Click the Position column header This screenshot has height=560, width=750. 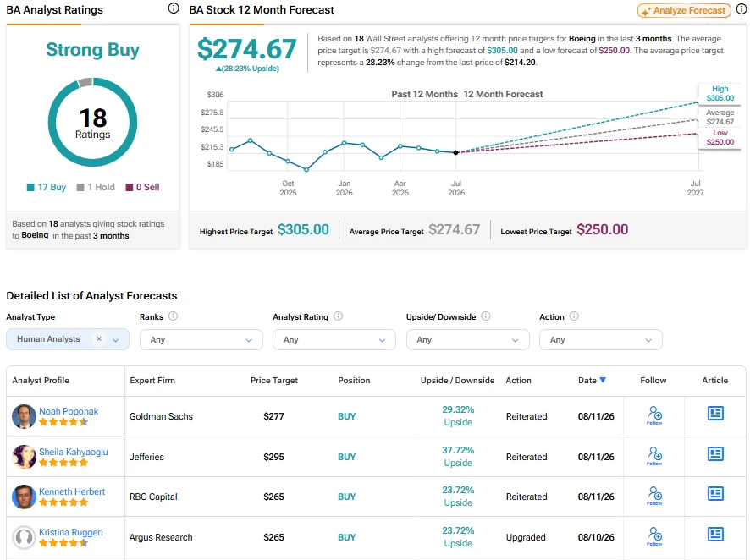[354, 381]
